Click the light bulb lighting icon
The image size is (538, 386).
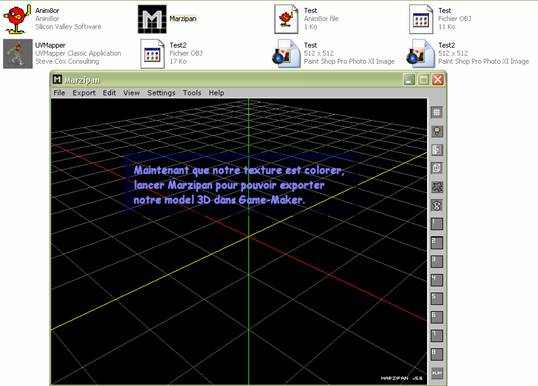(437, 131)
